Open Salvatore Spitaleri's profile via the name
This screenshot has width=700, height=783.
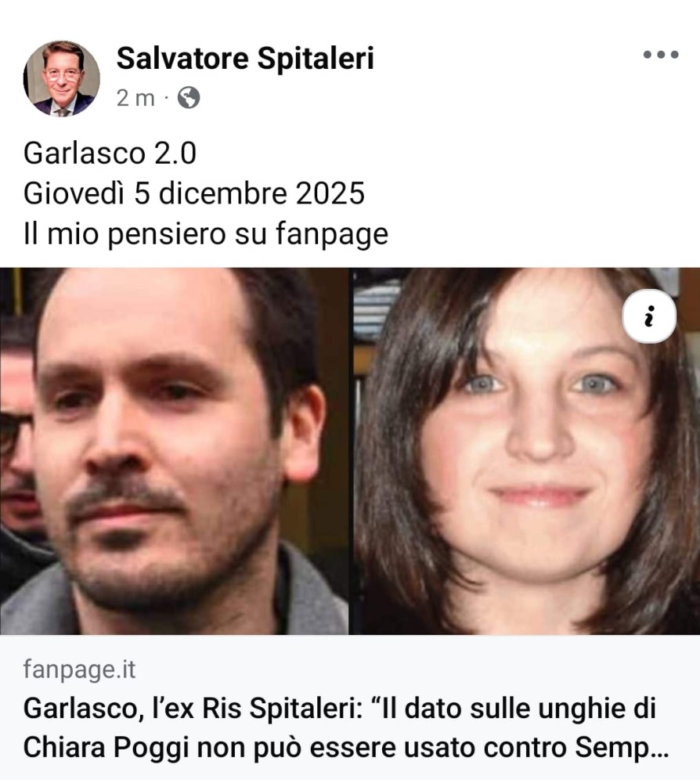pos(245,58)
